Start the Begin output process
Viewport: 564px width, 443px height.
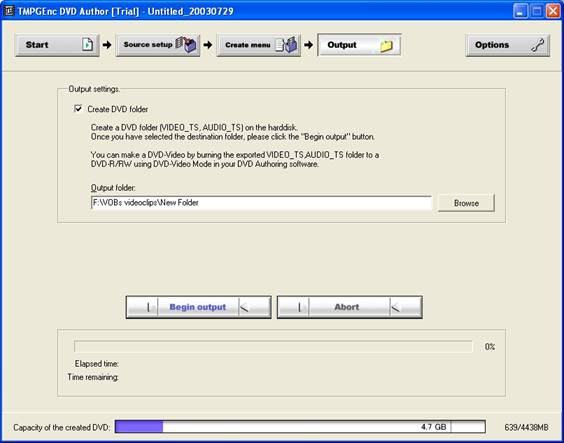199,307
